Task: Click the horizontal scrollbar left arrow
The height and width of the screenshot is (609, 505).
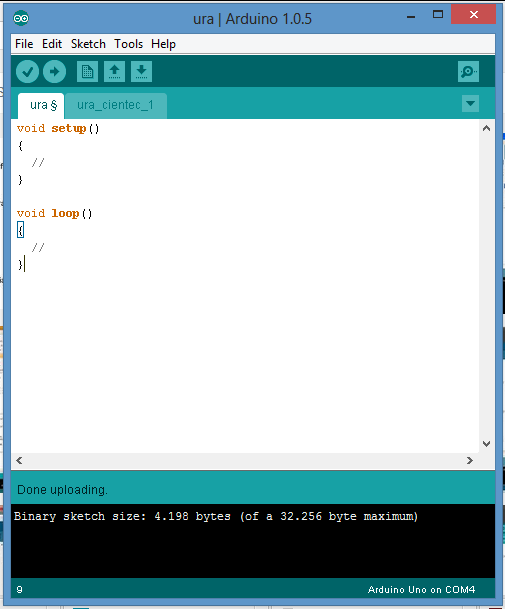Action: point(19,461)
